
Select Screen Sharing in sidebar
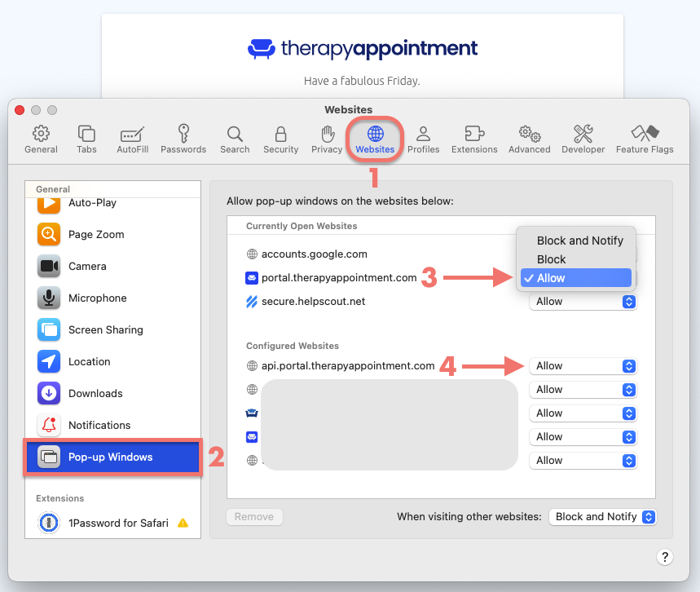(x=112, y=329)
